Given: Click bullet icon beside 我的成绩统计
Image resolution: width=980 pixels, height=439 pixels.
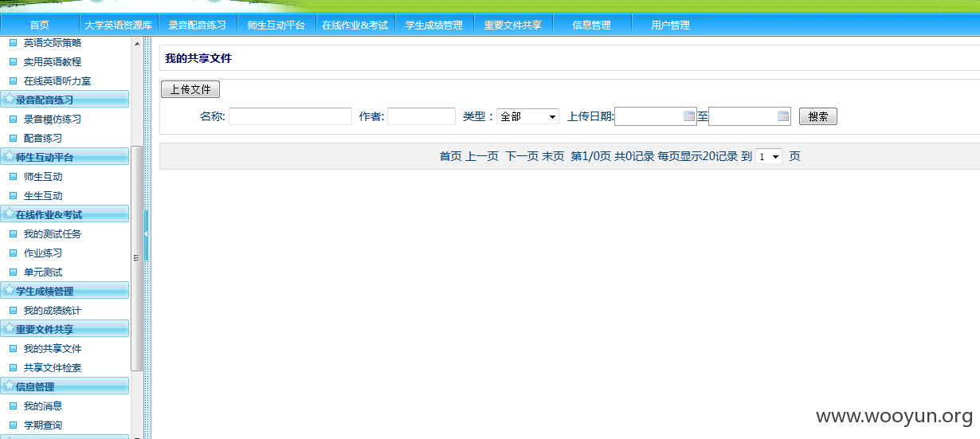Looking at the screenshot, I should 13,310.
